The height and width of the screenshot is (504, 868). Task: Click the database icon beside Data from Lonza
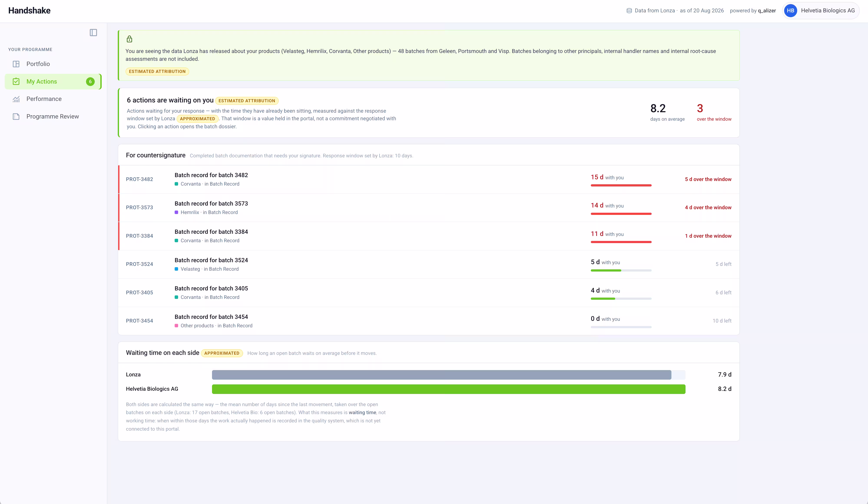click(x=629, y=11)
